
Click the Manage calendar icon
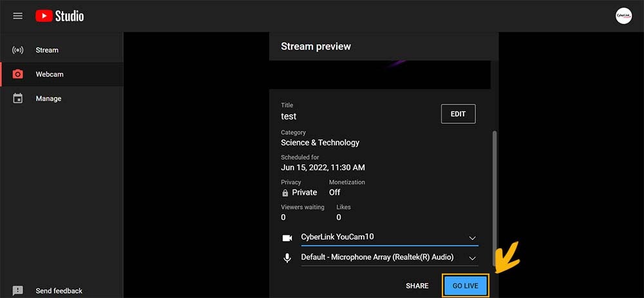[x=17, y=99]
